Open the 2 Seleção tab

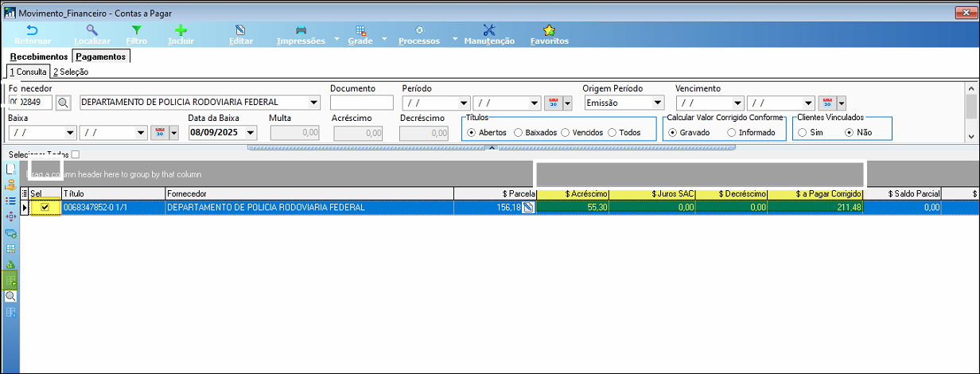pyautogui.click(x=71, y=72)
